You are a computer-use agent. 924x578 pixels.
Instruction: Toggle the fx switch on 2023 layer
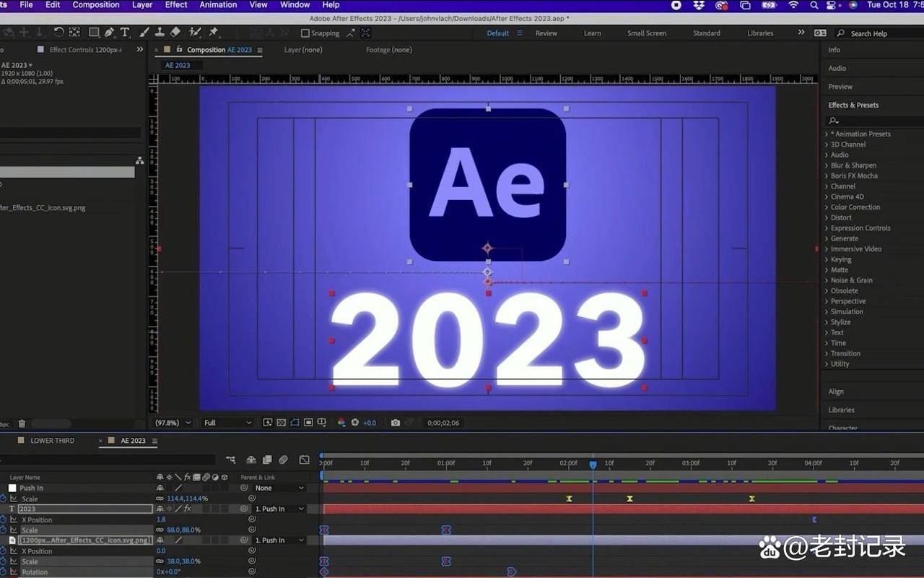(x=187, y=509)
